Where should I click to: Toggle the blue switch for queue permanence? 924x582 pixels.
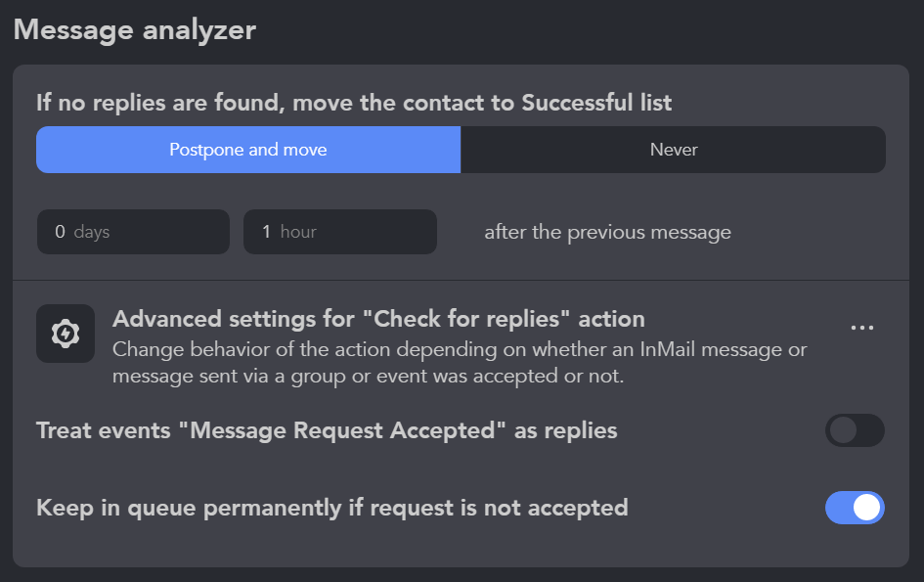point(855,508)
